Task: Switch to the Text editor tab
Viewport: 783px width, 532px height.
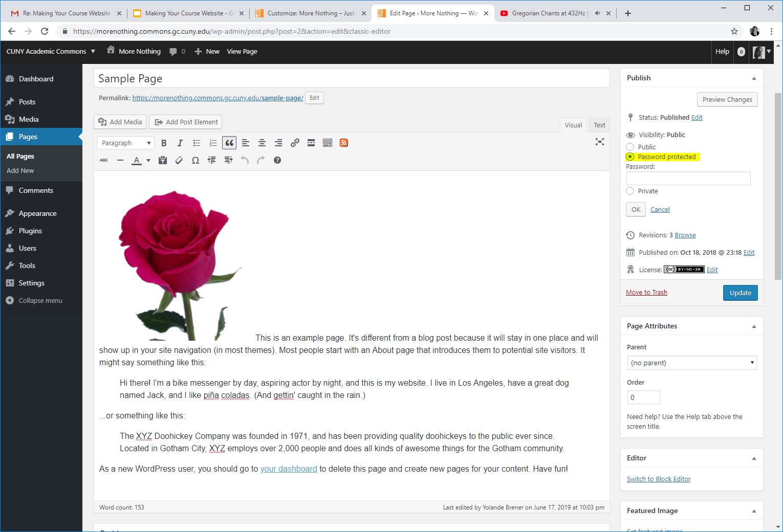Action: [x=599, y=125]
